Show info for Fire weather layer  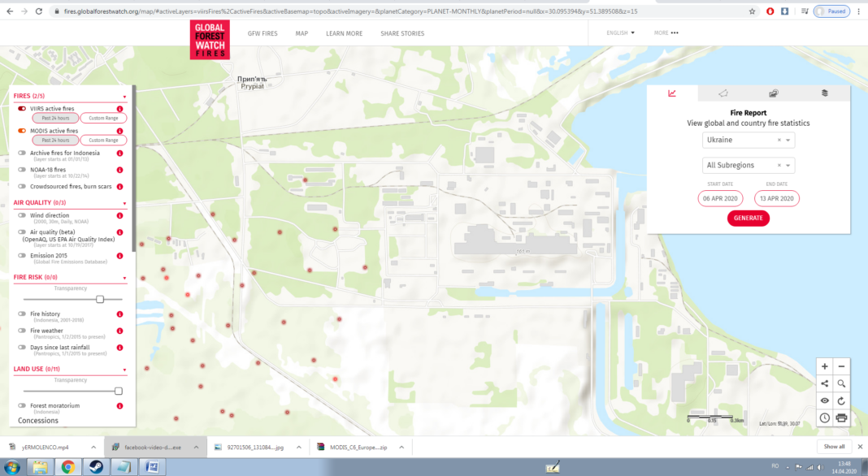point(119,331)
